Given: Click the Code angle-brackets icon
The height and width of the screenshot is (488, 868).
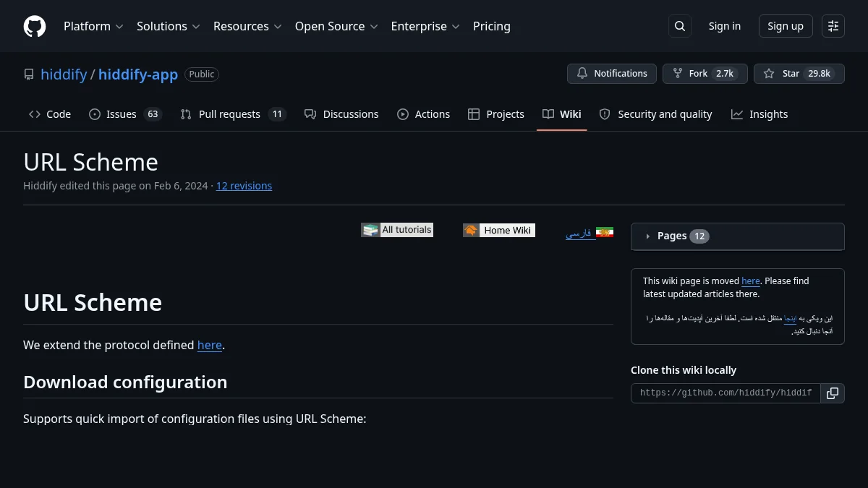Looking at the screenshot, I should [35, 114].
